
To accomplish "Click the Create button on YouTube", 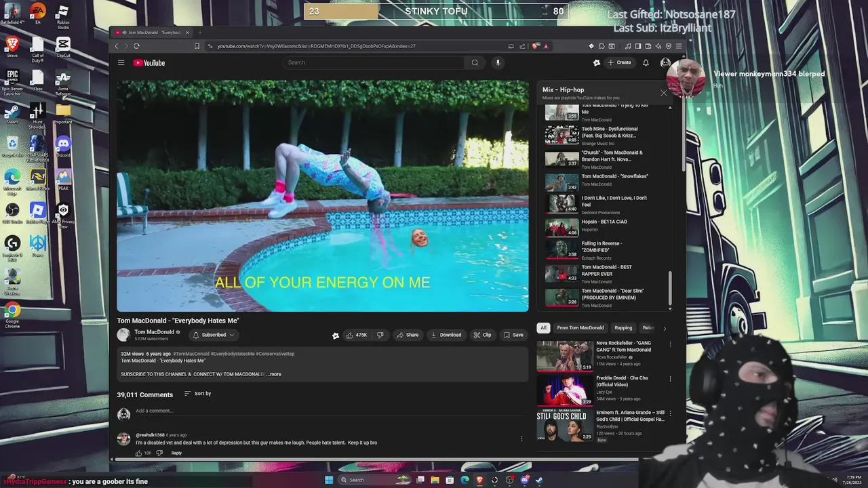I will coord(619,62).
